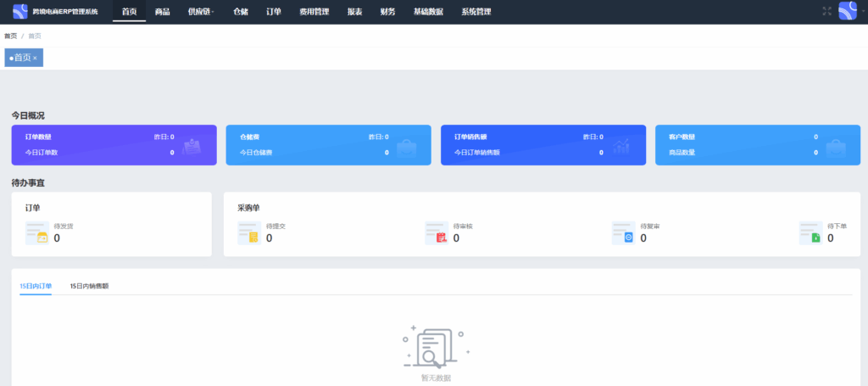Click the 订单数量 card clipboard icon

click(x=192, y=146)
